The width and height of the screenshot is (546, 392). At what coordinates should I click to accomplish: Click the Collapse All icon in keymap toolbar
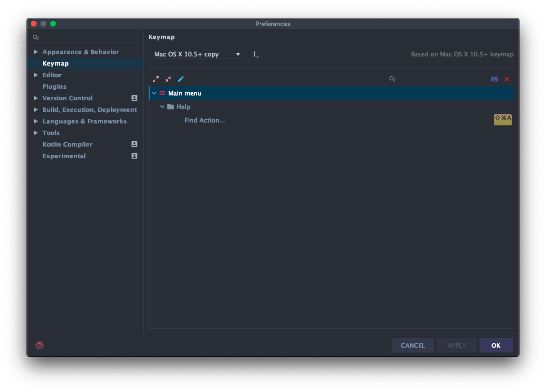point(168,79)
